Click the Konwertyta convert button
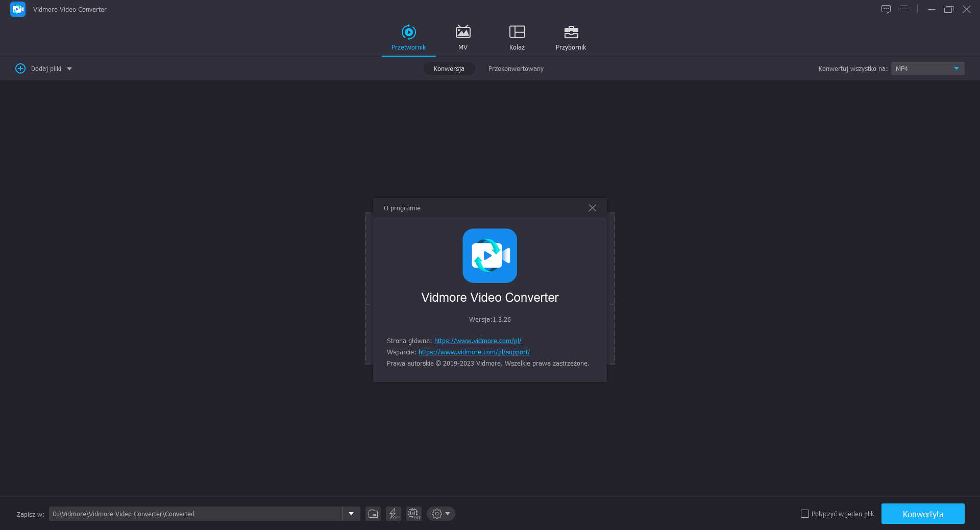980x530 pixels. (923, 514)
